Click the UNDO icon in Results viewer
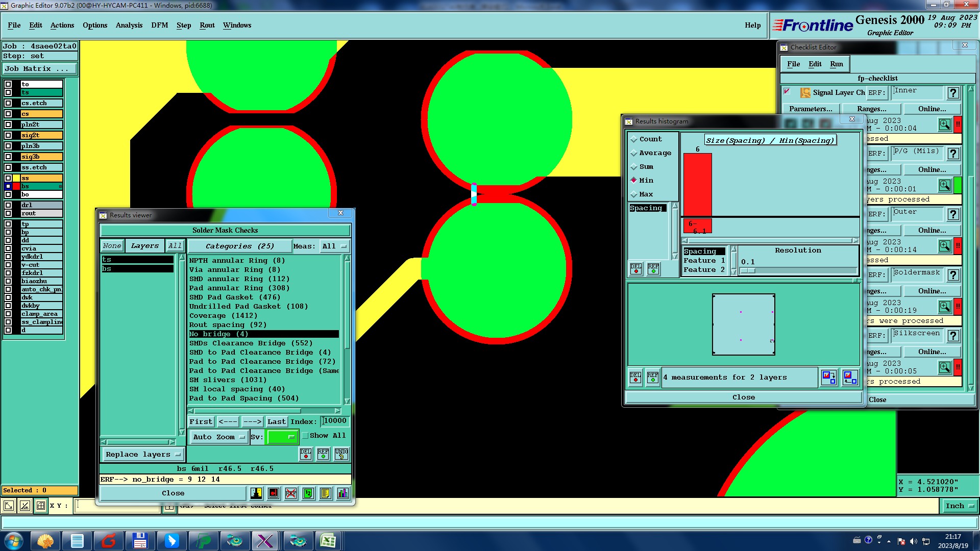This screenshot has height=551, width=980. [x=341, y=454]
